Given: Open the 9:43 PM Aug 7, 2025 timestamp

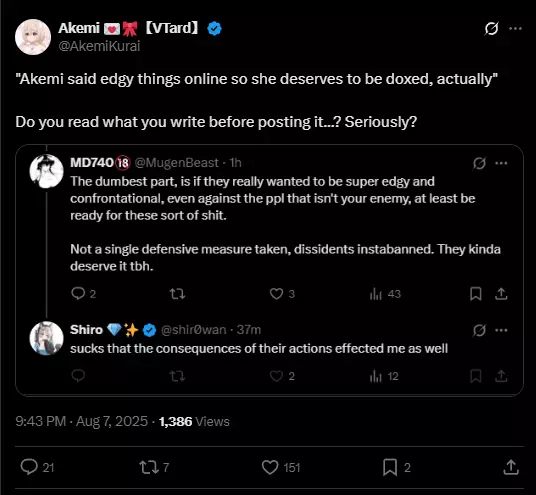Looking at the screenshot, I should coord(81,421).
